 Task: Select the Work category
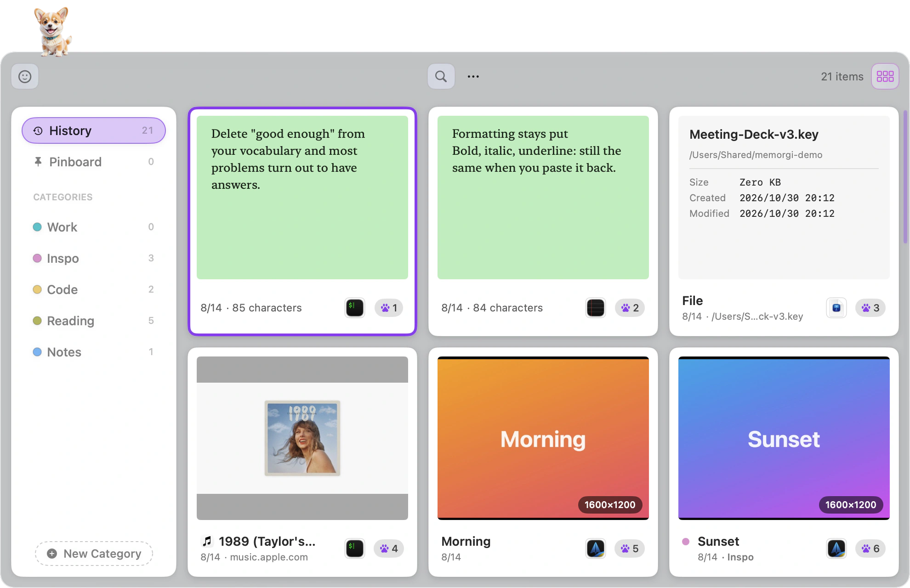[94, 227]
